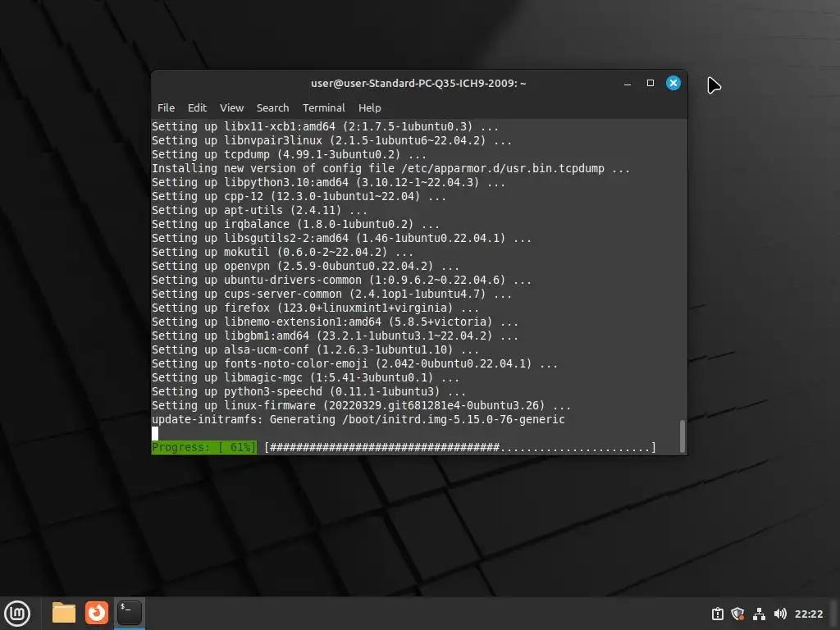Screen dimensions: 840x630
Task: Minimize the terminal window
Action: 628,83
